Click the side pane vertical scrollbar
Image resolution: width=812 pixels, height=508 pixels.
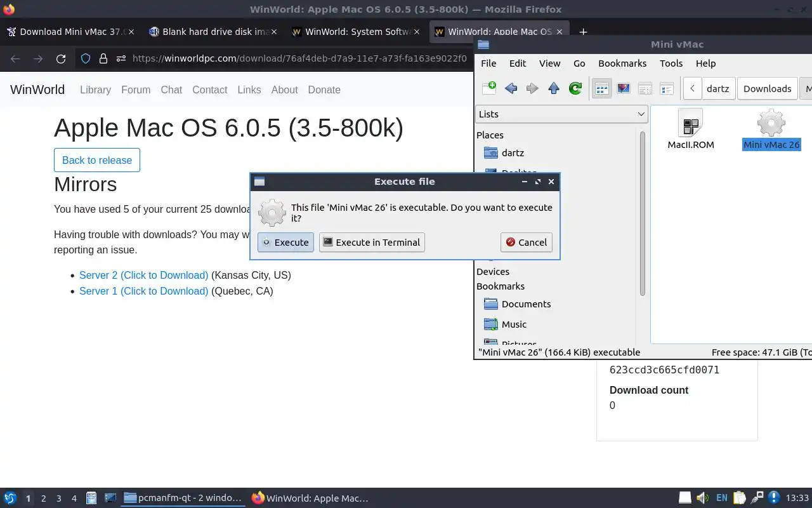coord(642,213)
